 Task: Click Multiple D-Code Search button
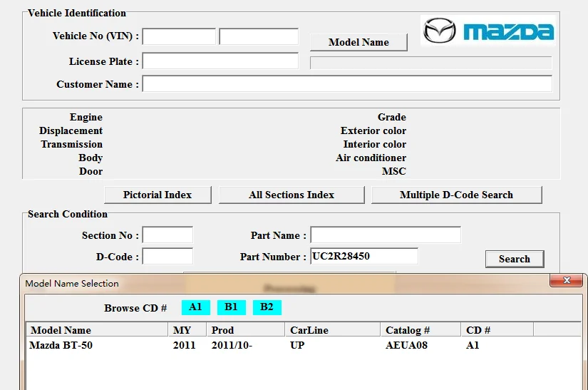(456, 195)
